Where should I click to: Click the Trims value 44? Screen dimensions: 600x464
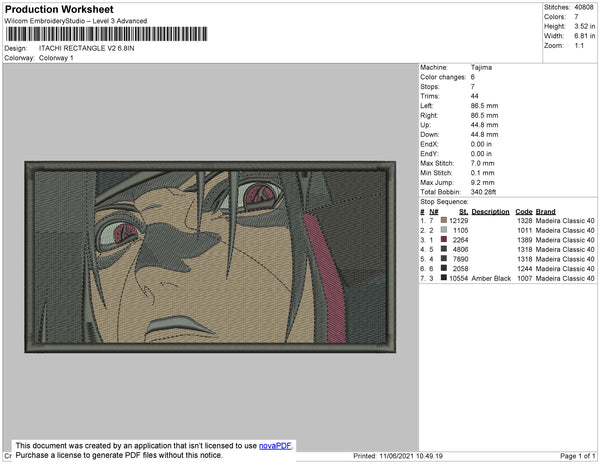(x=474, y=96)
